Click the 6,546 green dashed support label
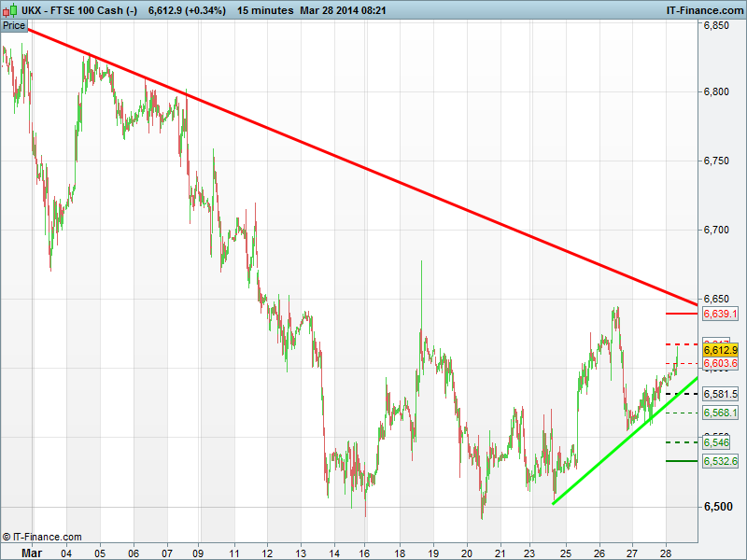 [716, 442]
